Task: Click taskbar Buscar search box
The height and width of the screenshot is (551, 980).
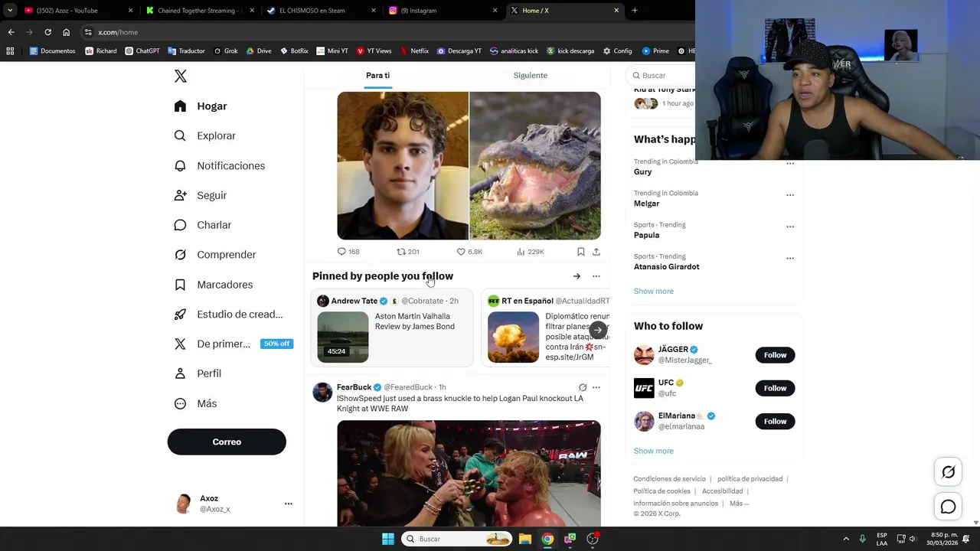Action: click(x=457, y=539)
